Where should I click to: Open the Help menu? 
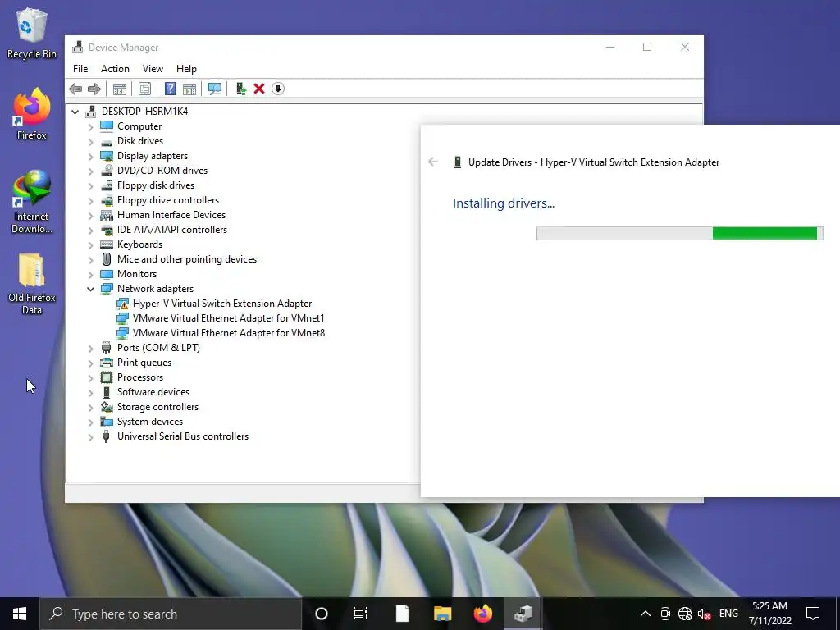point(186,69)
